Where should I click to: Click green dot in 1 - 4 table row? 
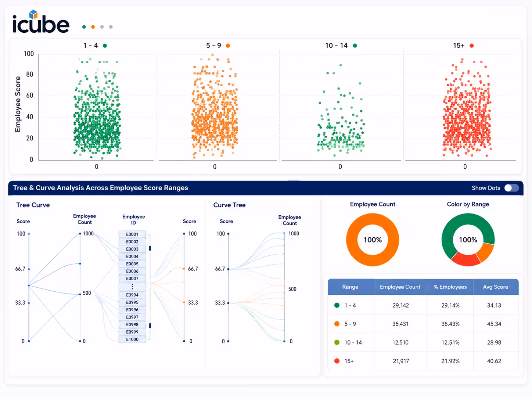pyautogui.click(x=337, y=305)
